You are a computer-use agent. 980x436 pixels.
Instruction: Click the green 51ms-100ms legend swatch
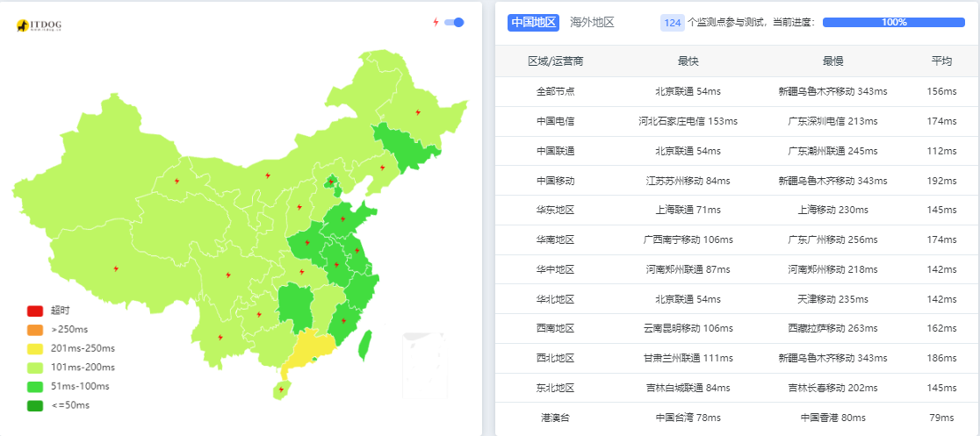(x=35, y=387)
